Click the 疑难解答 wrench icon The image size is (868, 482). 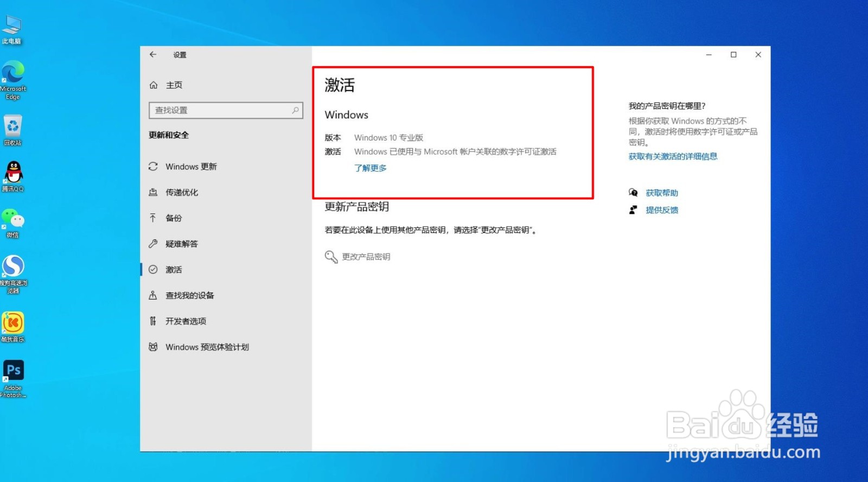pyautogui.click(x=153, y=244)
